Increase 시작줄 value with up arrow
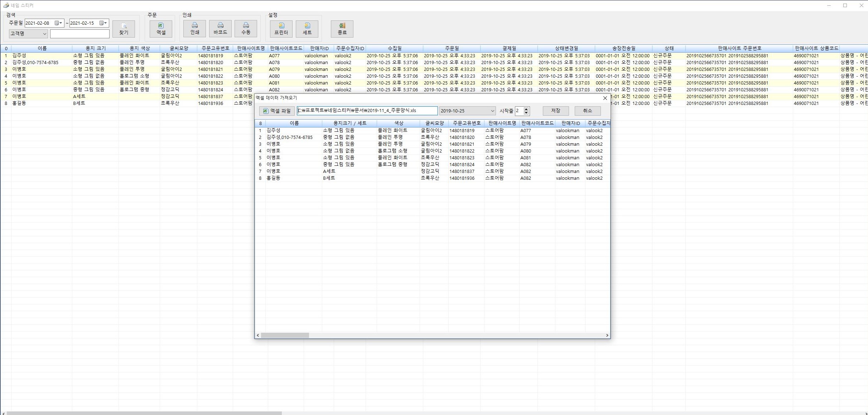Image resolution: width=868 pixels, height=415 pixels. click(x=526, y=109)
